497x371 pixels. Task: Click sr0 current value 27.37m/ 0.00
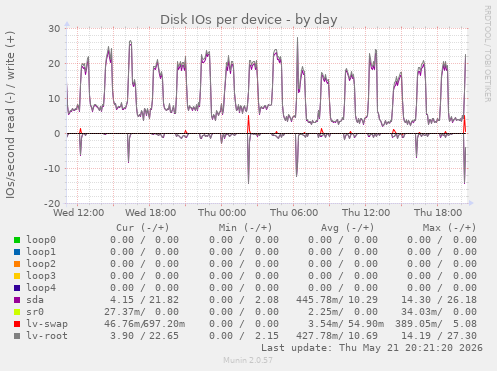[141, 312]
